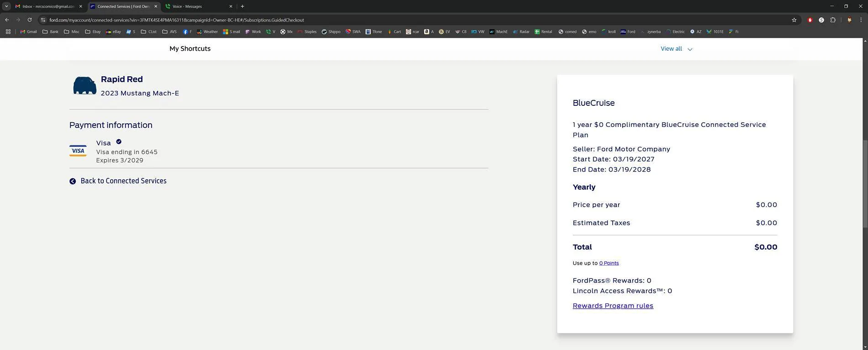Open the tab search dropdown arrow
Image resolution: width=868 pixels, height=350 pixels.
tap(6, 6)
